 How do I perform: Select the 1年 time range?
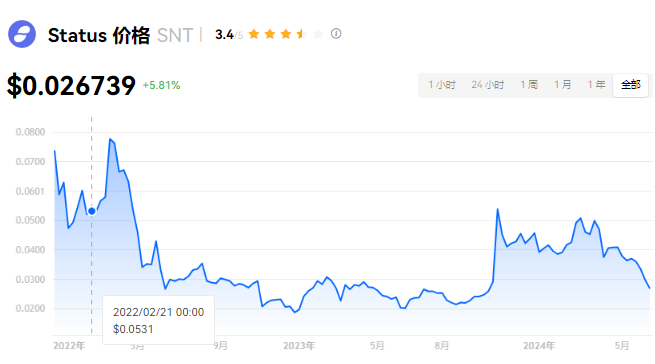[596, 85]
